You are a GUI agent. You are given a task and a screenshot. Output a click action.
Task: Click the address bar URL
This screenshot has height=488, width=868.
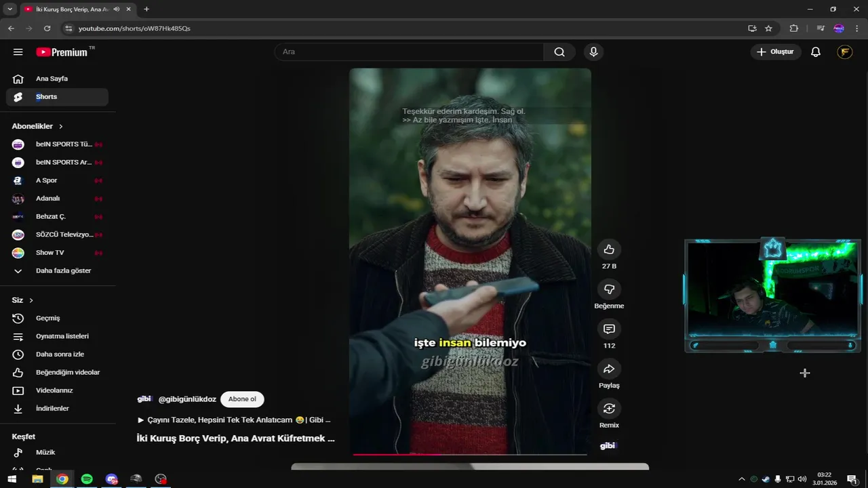coord(134,28)
